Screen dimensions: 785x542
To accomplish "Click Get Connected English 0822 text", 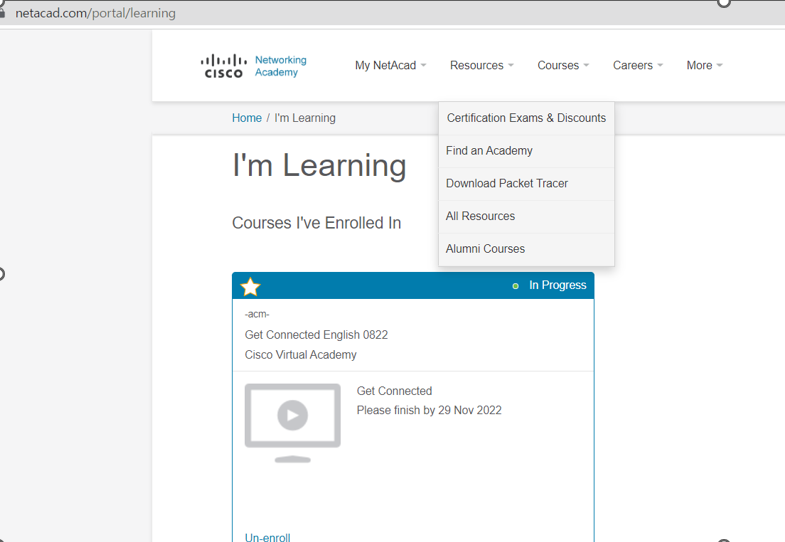I will coord(316,335).
